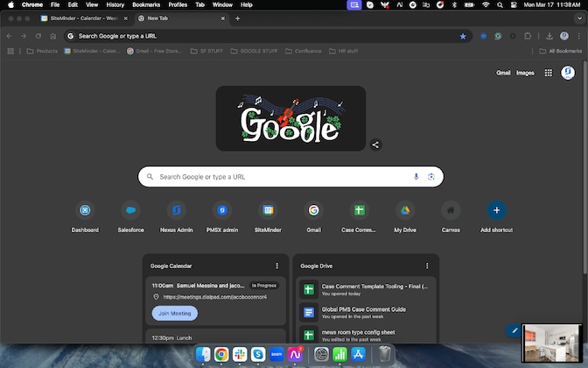This screenshot has width=588, height=368.
Task: Open Chrome downloads icon
Action: point(549,36)
